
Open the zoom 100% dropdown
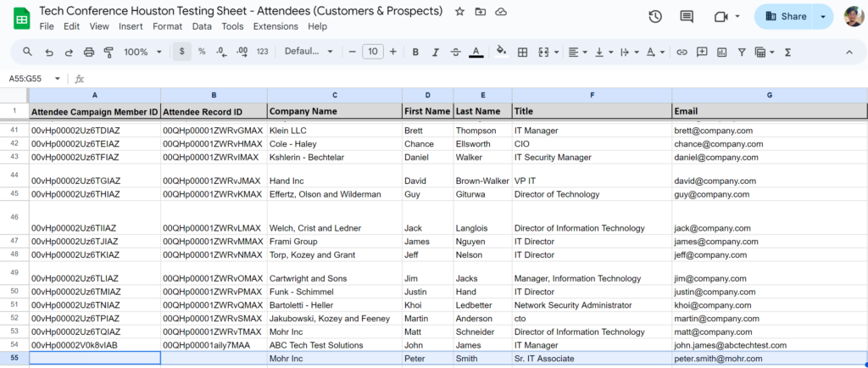142,52
